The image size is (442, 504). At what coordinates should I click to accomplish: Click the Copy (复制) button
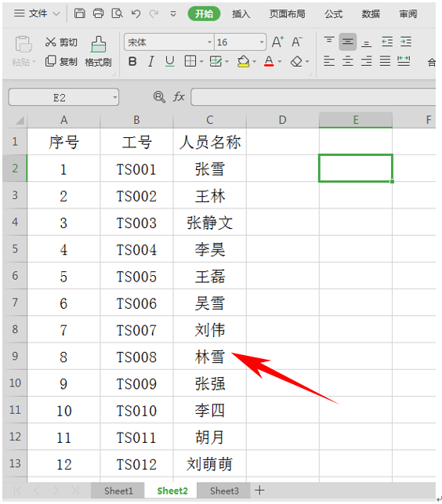61,61
